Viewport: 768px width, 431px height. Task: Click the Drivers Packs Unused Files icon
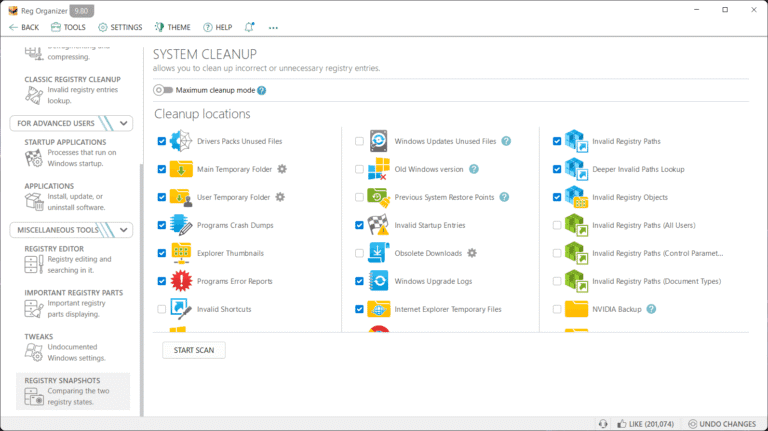(181, 141)
